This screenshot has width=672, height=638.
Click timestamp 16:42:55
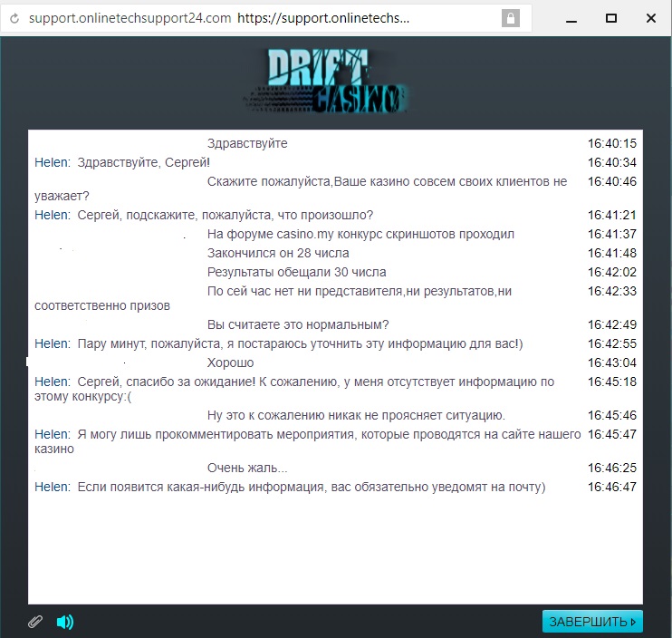click(x=612, y=343)
